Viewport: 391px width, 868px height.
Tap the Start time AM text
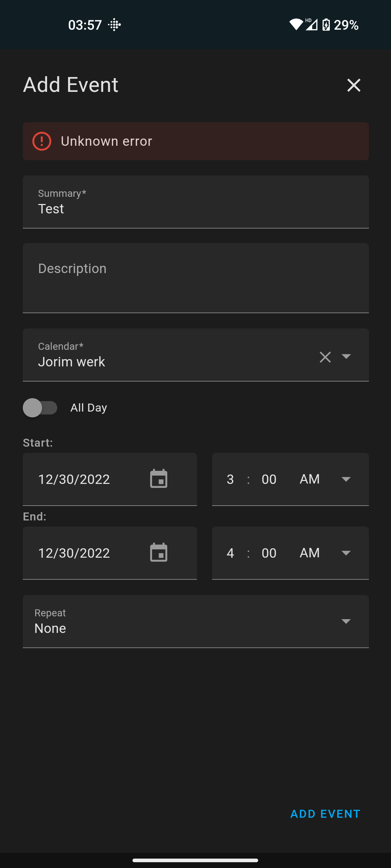point(310,479)
